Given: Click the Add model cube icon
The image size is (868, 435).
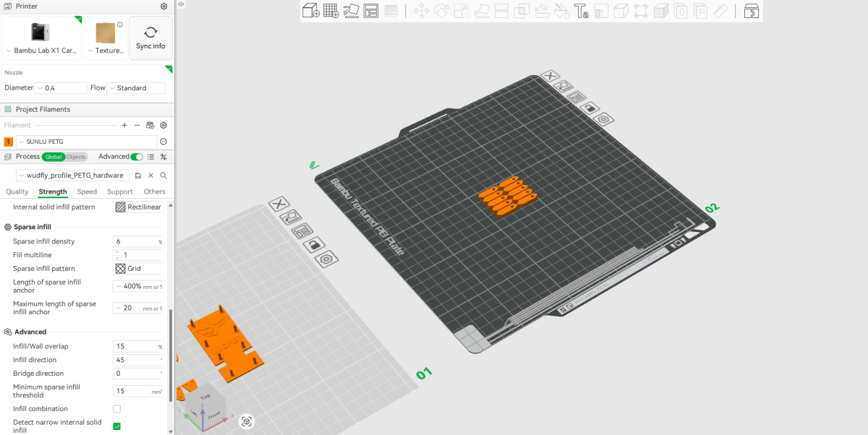Looking at the screenshot, I should pyautogui.click(x=311, y=11).
